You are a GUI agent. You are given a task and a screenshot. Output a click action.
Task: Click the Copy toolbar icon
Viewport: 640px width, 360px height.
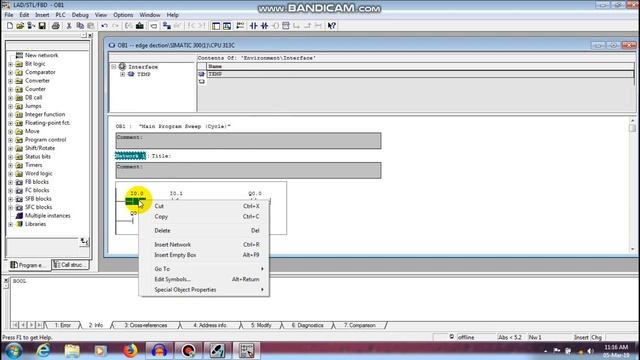(x=80, y=26)
